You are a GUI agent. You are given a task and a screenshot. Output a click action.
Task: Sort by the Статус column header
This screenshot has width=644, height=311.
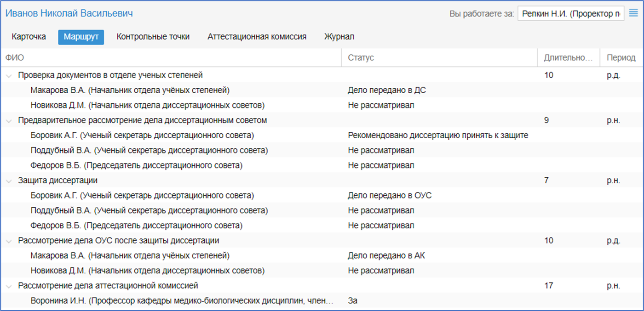pos(361,57)
